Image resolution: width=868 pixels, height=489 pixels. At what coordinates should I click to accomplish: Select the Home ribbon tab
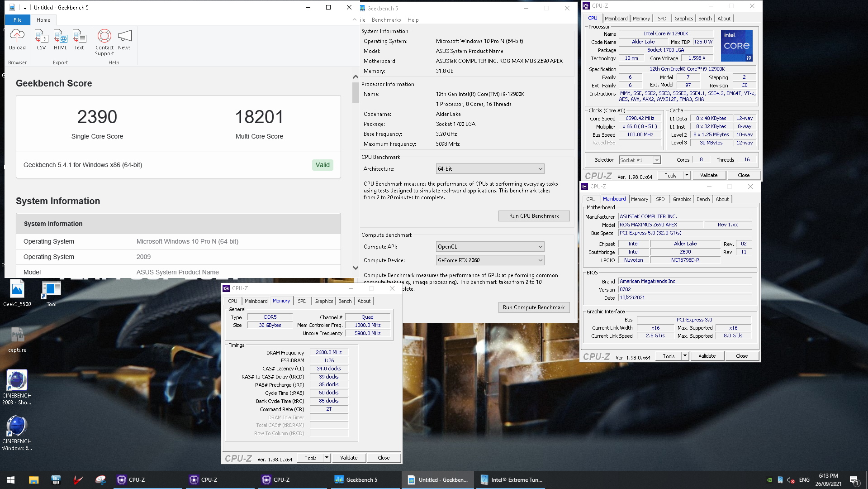43,20
